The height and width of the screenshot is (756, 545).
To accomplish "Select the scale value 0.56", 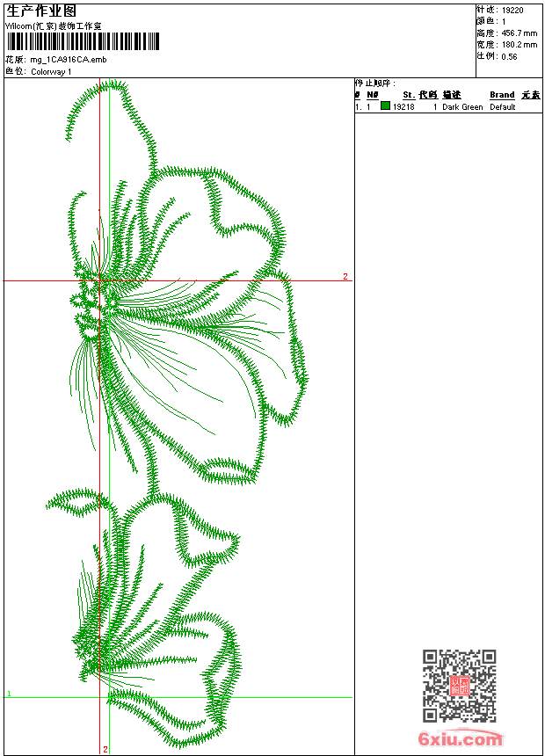I will [x=509, y=56].
